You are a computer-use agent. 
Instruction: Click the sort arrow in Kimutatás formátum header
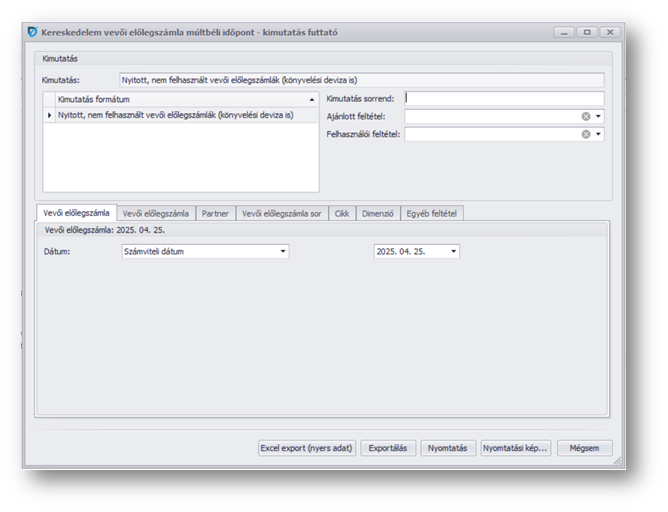[x=312, y=100]
